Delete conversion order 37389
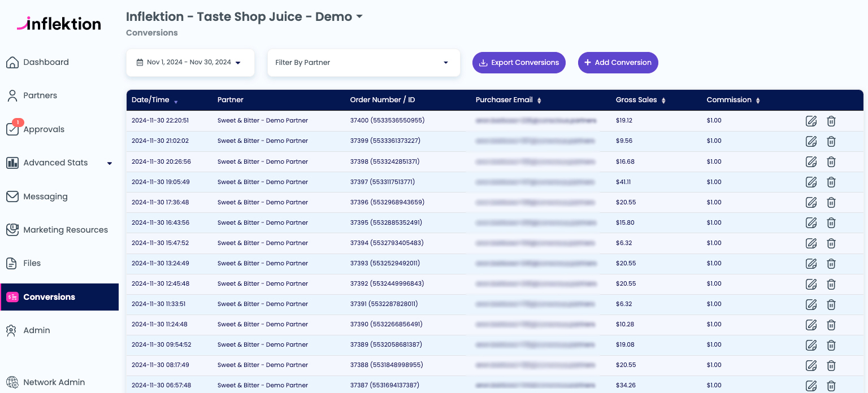Screen dimensions: 868x393 831,344
